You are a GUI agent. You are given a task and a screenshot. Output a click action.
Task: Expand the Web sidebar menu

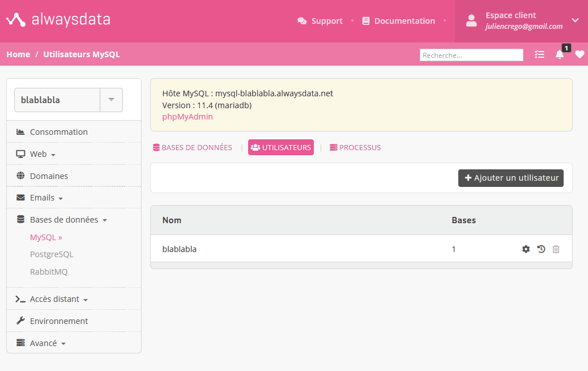click(42, 154)
